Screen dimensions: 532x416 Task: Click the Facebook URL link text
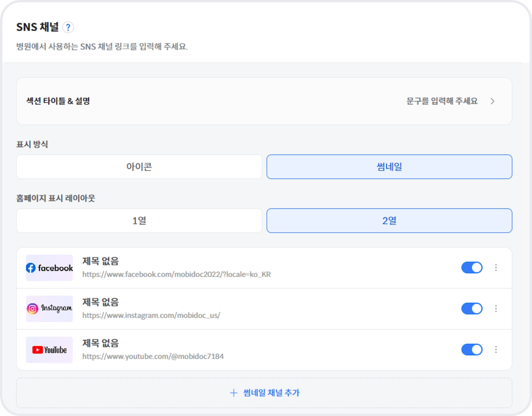pyautogui.click(x=176, y=274)
